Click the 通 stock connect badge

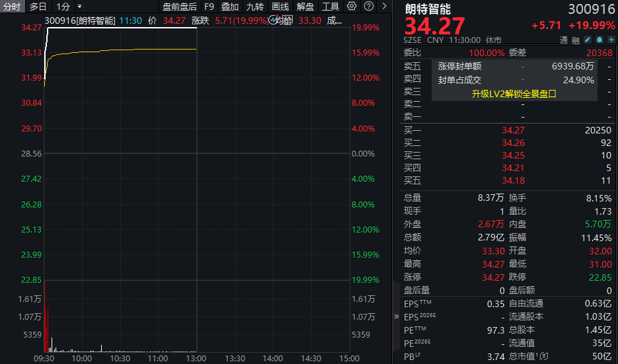tap(564, 40)
